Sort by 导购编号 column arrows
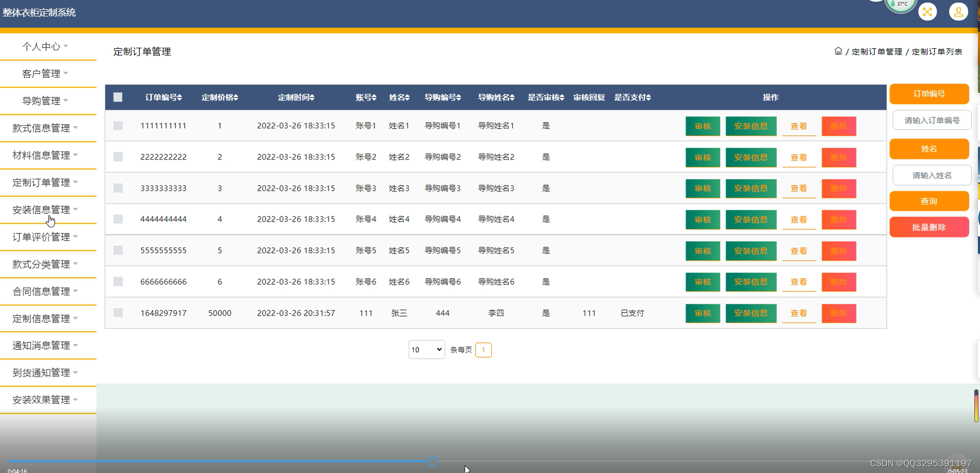The width and height of the screenshot is (980, 473). pos(458,97)
